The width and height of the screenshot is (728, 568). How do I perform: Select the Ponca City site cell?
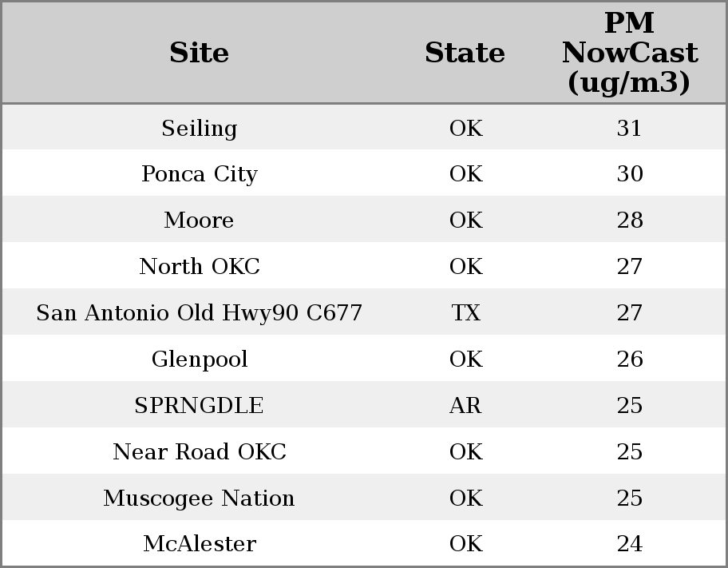(199, 174)
